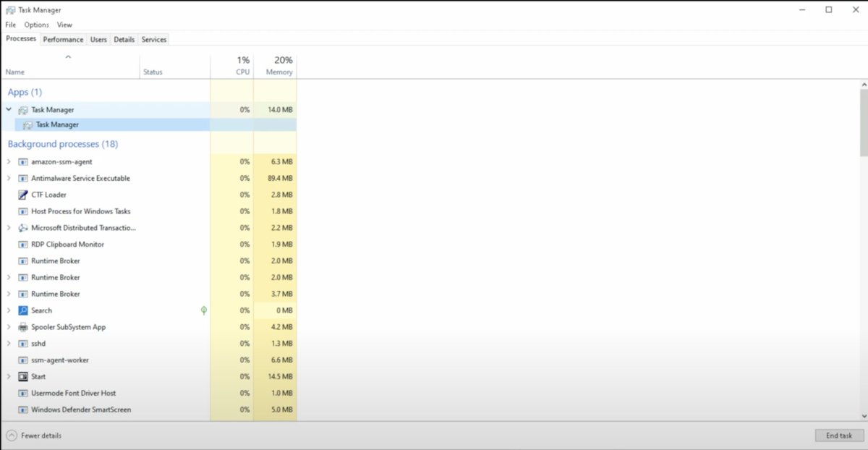Viewport: 868px width, 450px height.
Task: Click the Usermode Font Driver Host icon
Action: [23, 394]
